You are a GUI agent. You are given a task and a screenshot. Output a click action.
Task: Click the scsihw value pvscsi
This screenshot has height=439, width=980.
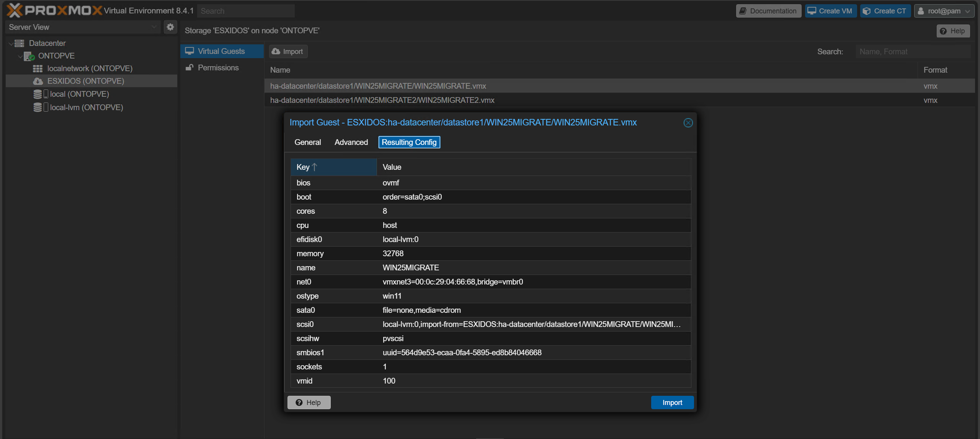(x=393, y=338)
